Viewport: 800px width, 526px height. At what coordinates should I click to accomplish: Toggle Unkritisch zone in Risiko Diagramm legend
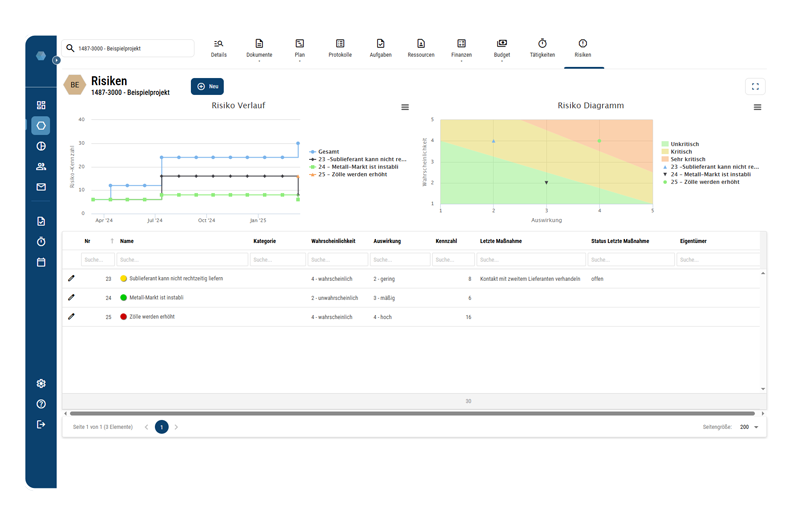click(687, 144)
